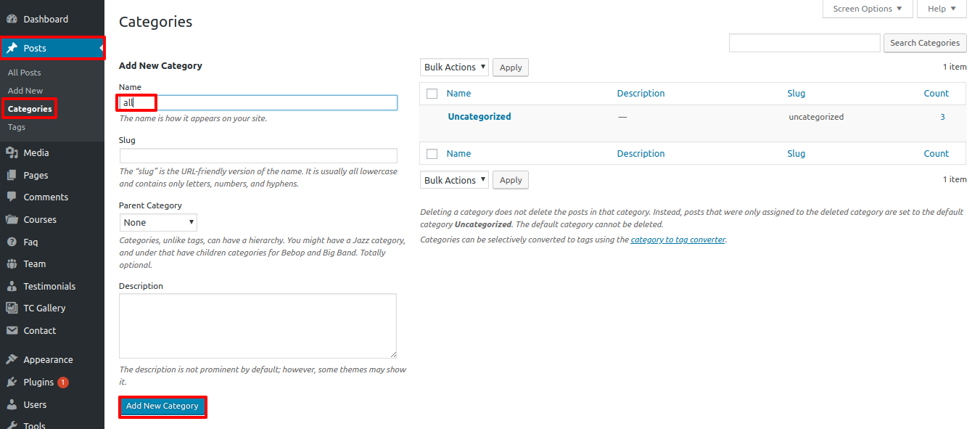
Task: Open the category to tag converter link
Action: click(678, 240)
